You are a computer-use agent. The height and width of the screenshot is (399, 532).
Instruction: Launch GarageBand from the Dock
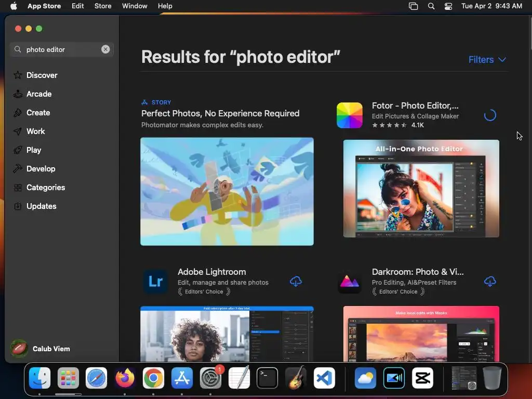click(x=296, y=378)
